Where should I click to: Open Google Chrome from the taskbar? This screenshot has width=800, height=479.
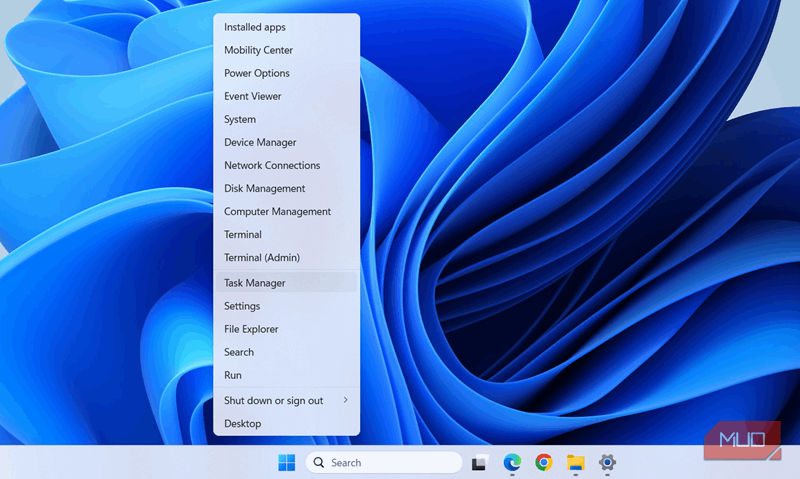coord(543,462)
